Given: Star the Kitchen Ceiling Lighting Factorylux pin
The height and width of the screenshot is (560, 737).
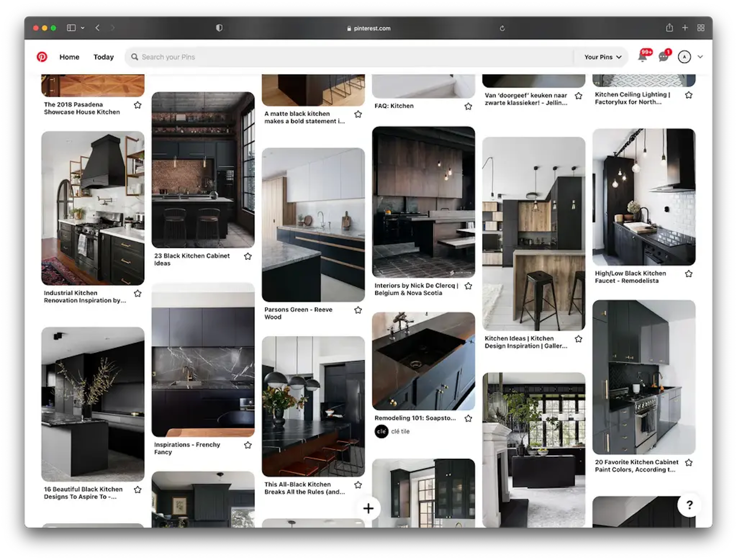Looking at the screenshot, I should tap(689, 95).
